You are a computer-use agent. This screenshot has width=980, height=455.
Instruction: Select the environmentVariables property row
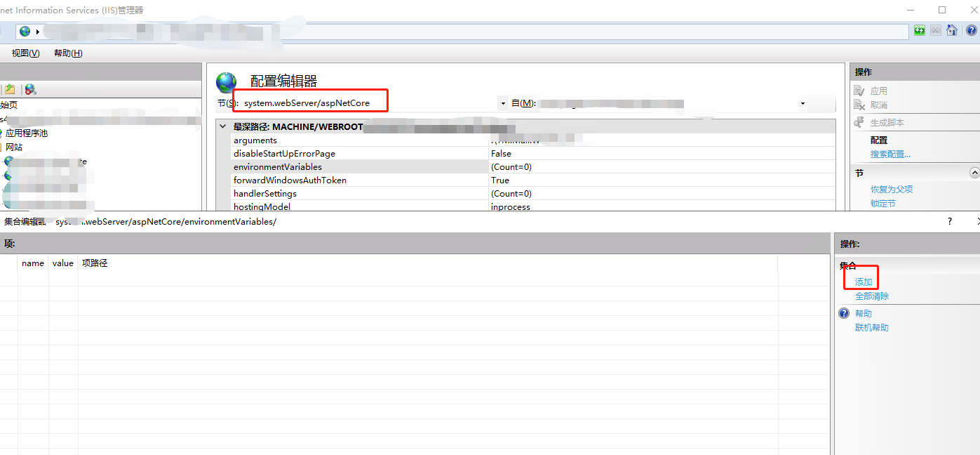[533, 167]
